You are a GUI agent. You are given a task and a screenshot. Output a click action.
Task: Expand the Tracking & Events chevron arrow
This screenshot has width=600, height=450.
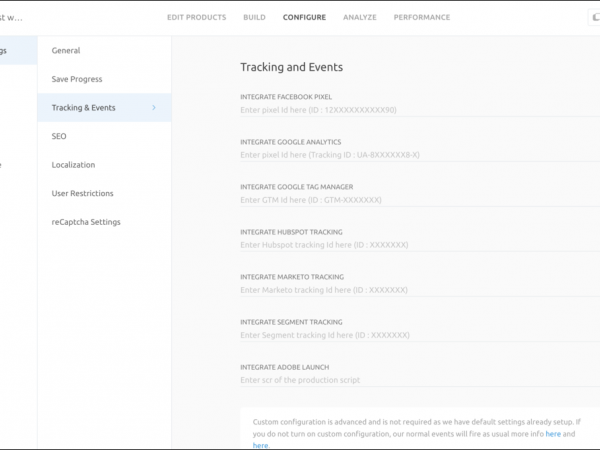153,107
